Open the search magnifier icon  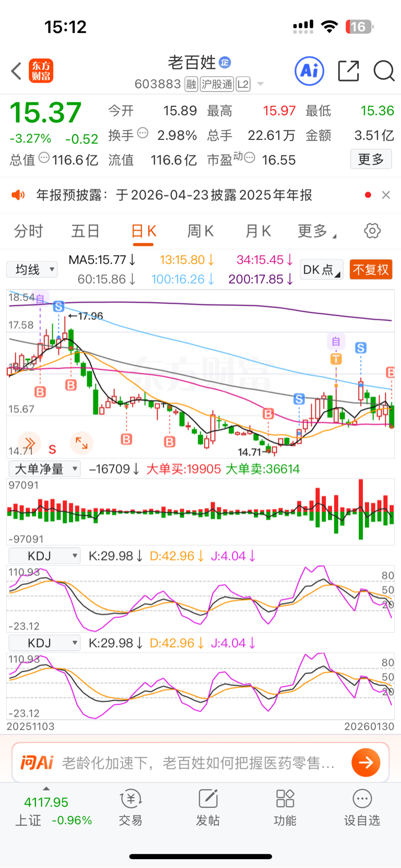point(384,71)
